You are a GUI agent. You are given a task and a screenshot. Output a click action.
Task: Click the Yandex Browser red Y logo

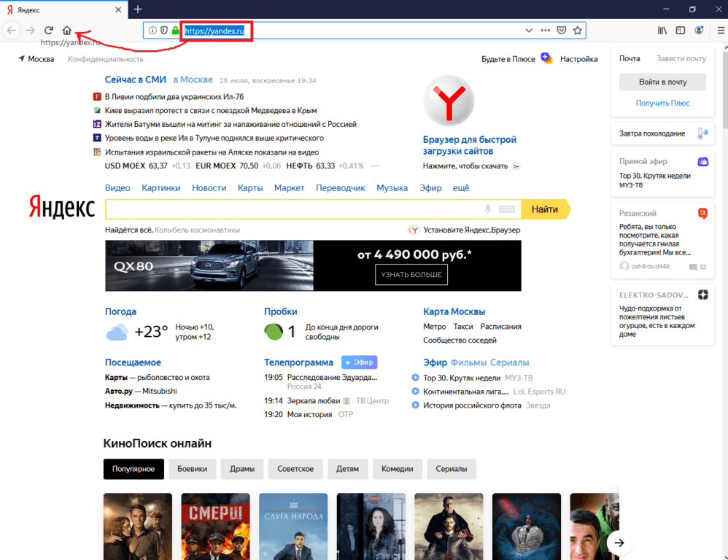coord(449,101)
